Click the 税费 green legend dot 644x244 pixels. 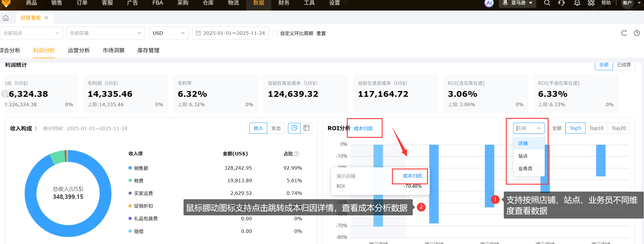130,181
